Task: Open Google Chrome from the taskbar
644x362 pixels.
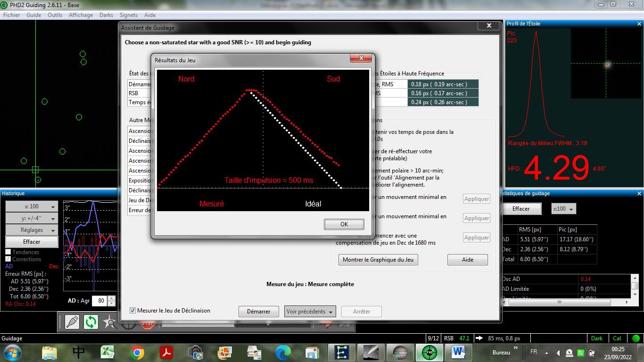Action: pyautogui.click(x=137, y=352)
